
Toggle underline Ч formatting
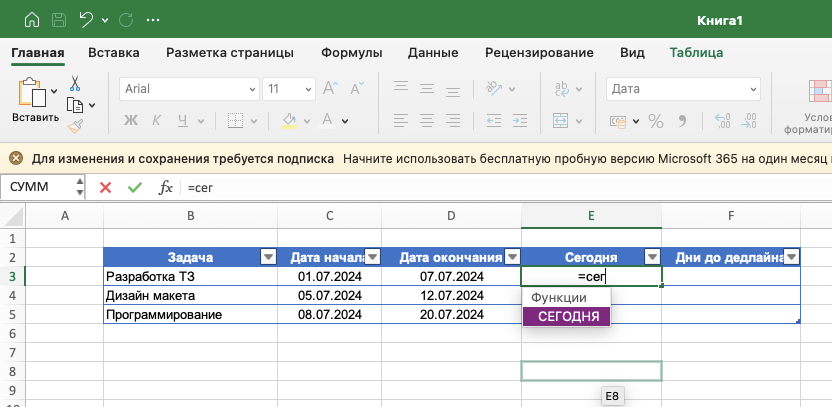(x=183, y=121)
